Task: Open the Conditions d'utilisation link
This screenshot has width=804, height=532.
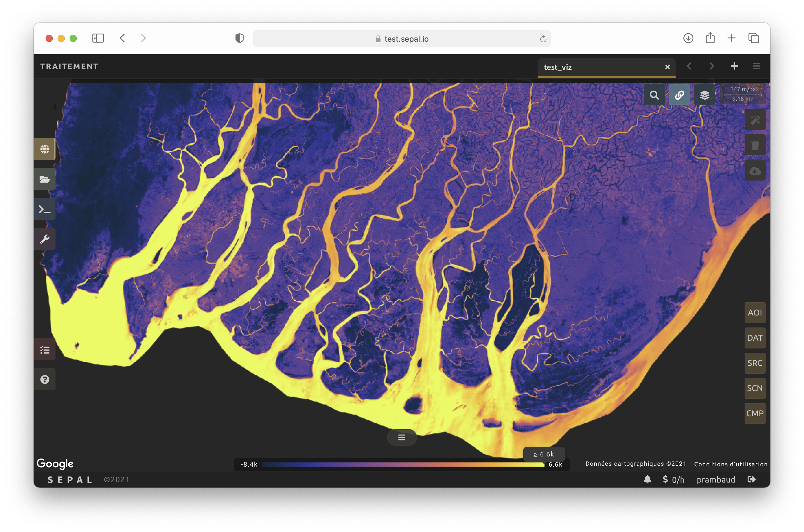Action: tap(730, 464)
